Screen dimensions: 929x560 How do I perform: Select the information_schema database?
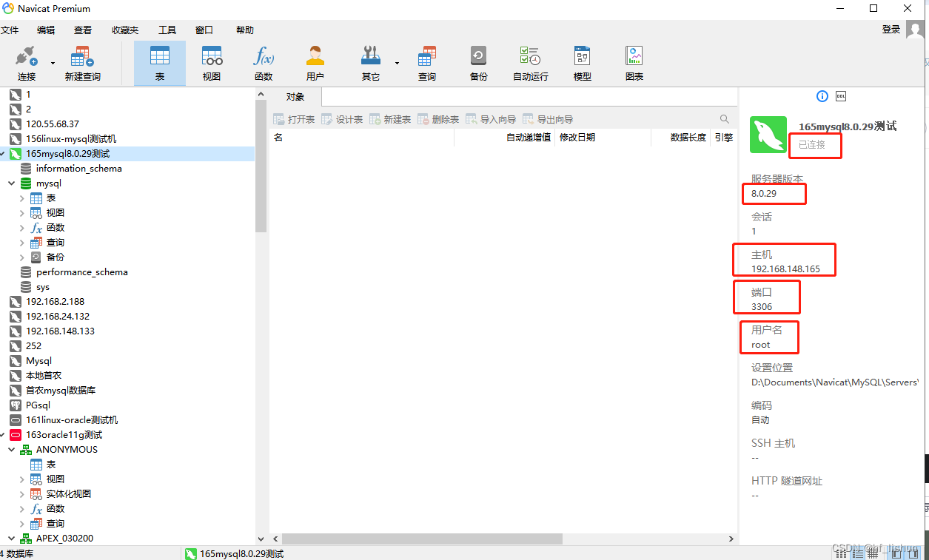pyautogui.click(x=79, y=169)
